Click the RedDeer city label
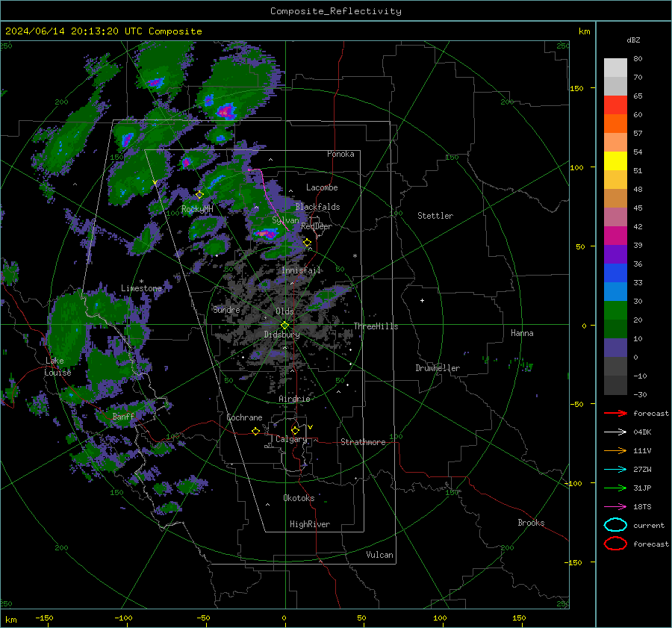The image size is (672, 628). pos(317,226)
